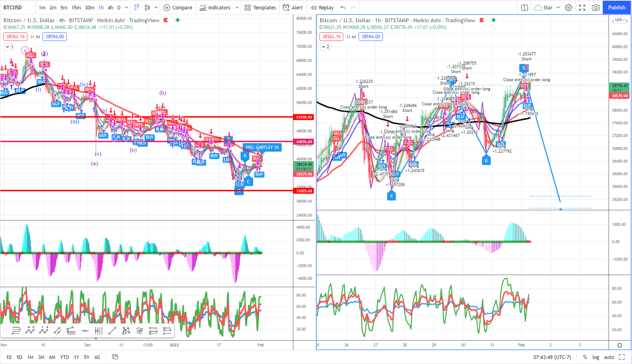This screenshot has height=364, width=632.
Task: Open right chart axis settings gear
Action: click(x=620, y=345)
